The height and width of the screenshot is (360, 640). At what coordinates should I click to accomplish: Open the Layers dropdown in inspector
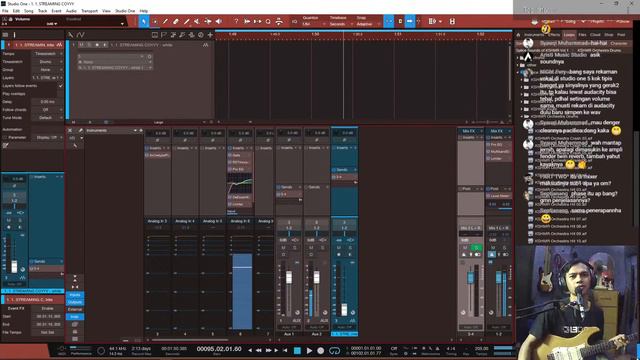pyautogui.click(x=47, y=78)
